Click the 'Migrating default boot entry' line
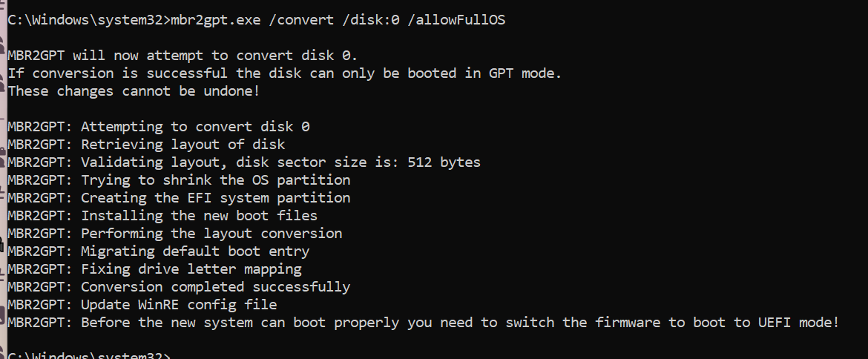Viewport: 868px width, 359px height. tap(195, 251)
